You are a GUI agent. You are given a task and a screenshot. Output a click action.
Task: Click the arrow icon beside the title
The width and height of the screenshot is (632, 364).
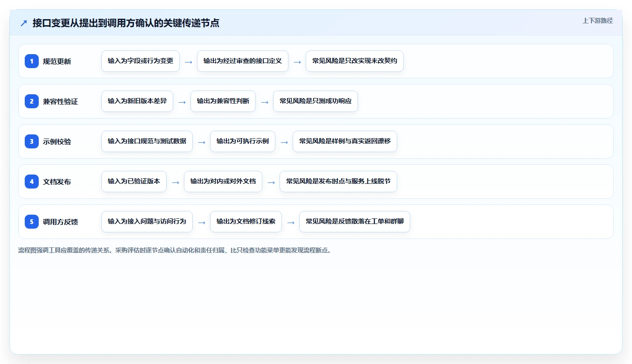pos(24,23)
